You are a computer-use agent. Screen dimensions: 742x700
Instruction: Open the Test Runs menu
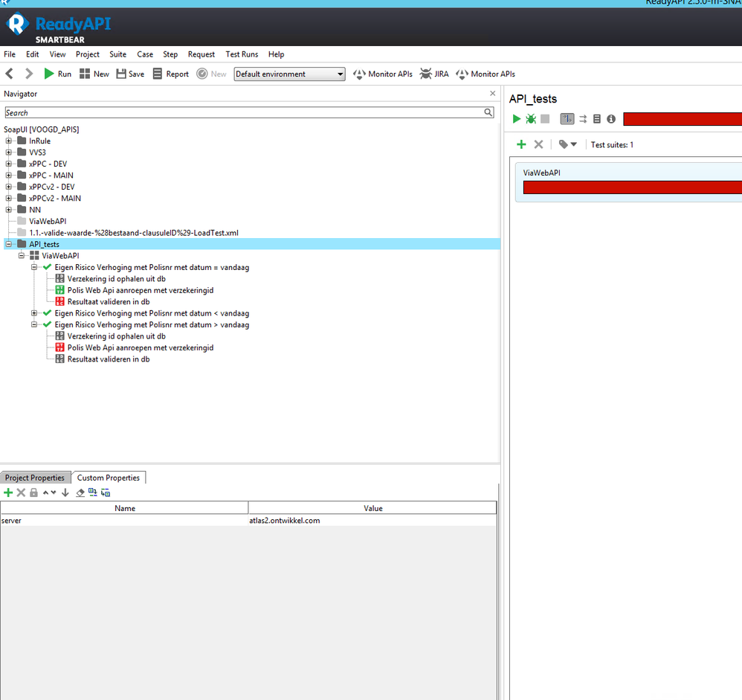(x=242, y=54)
